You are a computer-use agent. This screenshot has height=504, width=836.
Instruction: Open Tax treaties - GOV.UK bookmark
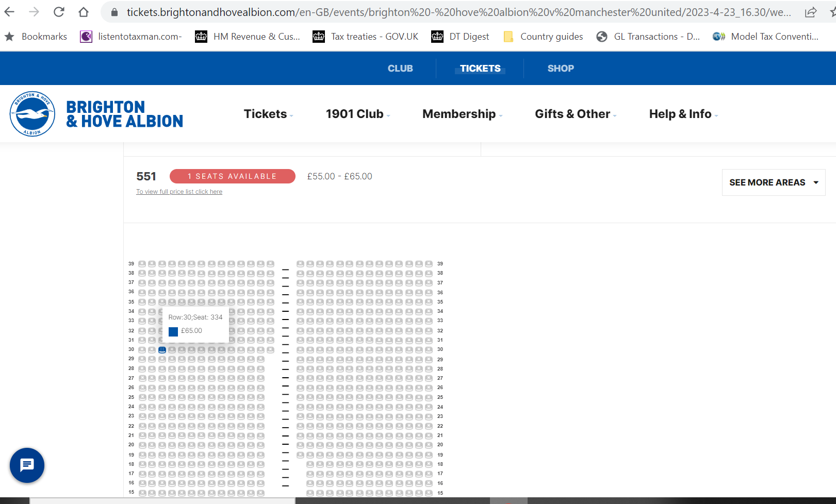366,37
